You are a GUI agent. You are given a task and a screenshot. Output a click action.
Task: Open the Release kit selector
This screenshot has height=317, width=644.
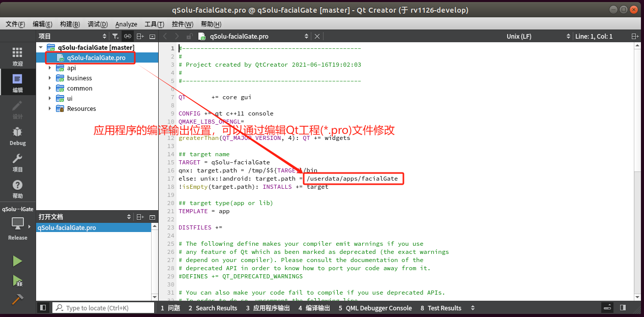tap(17, 228)
